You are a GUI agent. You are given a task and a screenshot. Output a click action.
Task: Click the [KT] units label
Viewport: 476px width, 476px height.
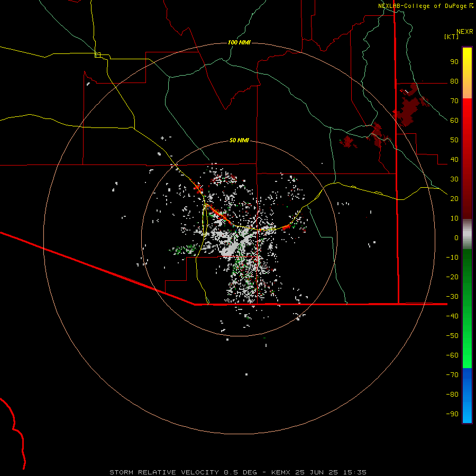(451, 36)
